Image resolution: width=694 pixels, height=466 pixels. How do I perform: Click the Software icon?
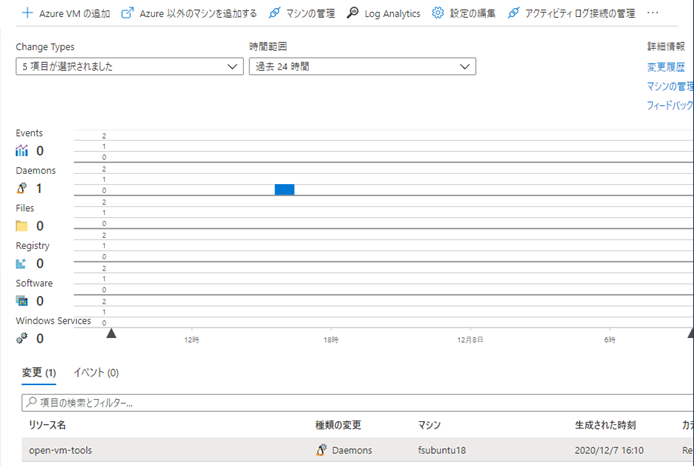(22, 301)
